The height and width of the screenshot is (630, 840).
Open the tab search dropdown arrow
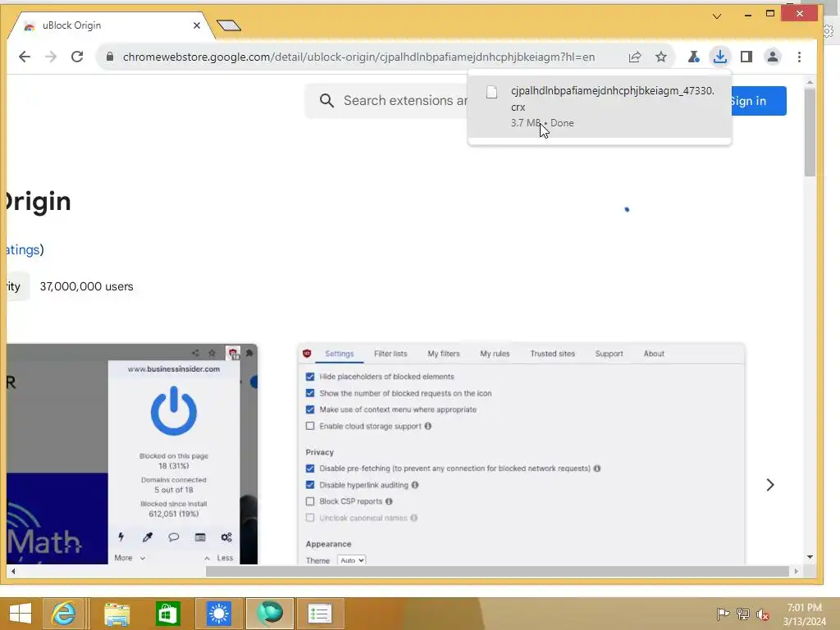point(717,16)
